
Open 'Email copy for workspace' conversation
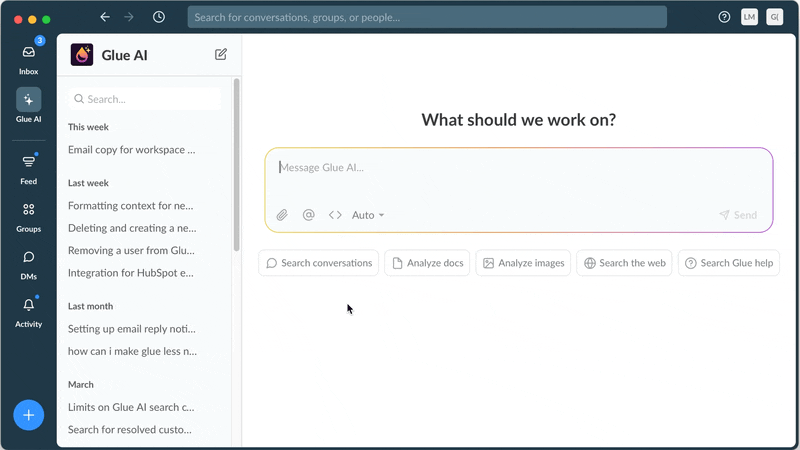tap(132, 150)
